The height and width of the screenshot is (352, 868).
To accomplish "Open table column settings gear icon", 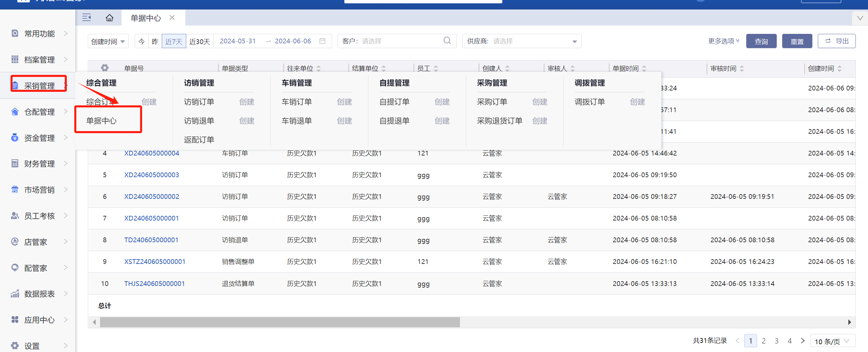I will point(105,68).
